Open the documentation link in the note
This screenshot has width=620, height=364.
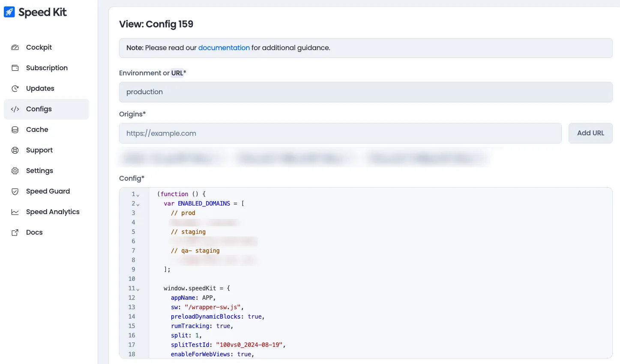pyautogui.click(x=224, y=48)
